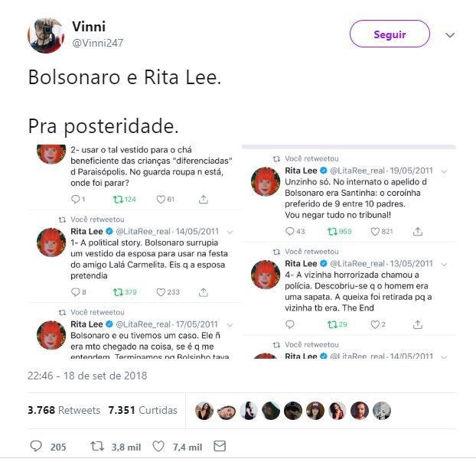Click reply icon showing 43 replies
Viewport: 476px width, 462px height.
pos(289,231)
